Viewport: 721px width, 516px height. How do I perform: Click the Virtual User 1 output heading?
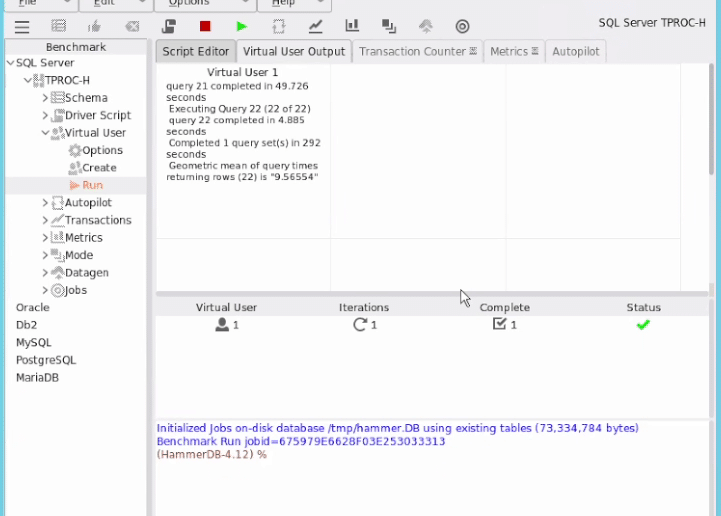coord(242,72)
